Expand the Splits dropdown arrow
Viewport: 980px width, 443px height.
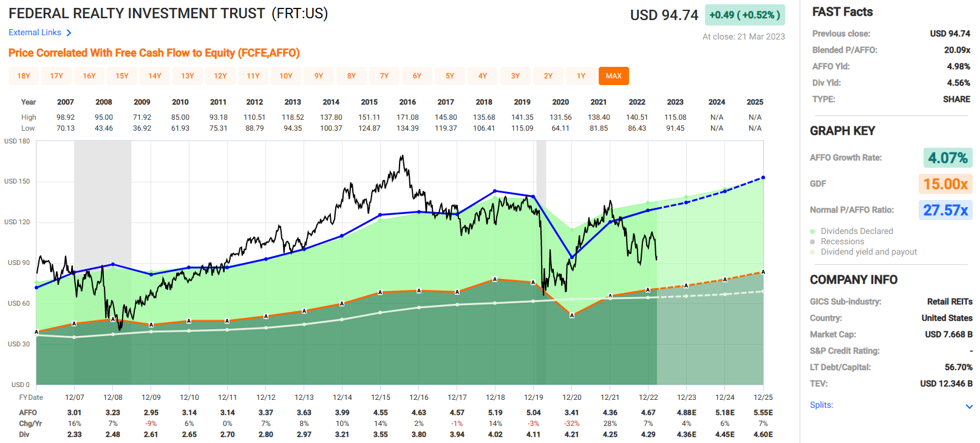coord(969,407)
